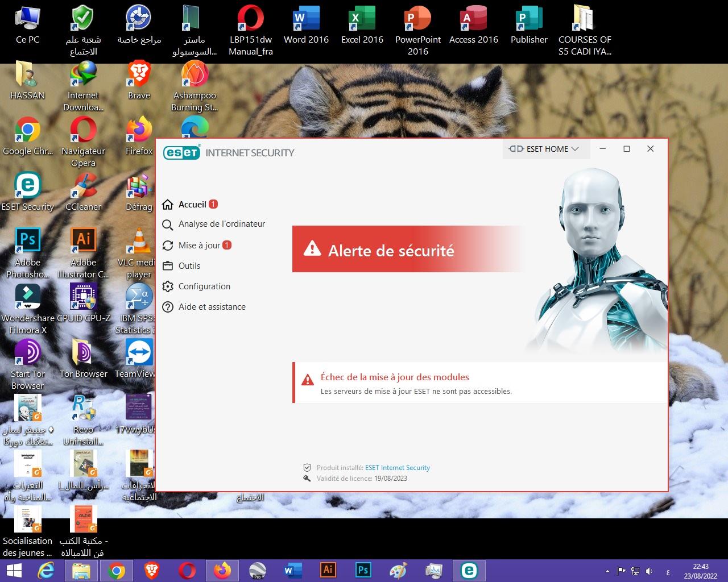This screenshot has height=582, width=728.
Task: Launch Internet Download Manager from desktop
Action: point(83,86)
